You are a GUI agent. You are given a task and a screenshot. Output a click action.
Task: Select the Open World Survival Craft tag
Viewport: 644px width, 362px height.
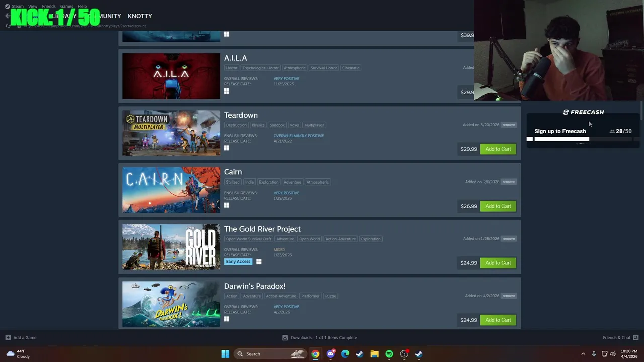pos(249,239)
